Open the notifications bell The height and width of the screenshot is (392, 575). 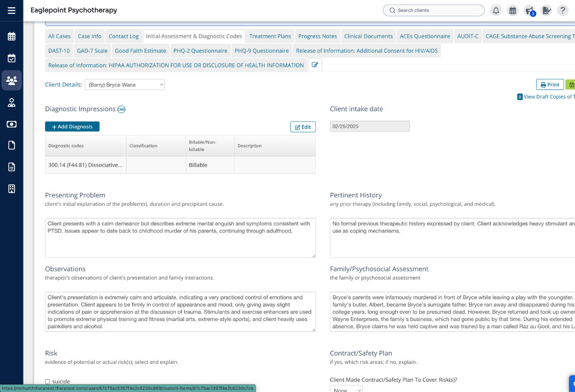tap(496, 11)
